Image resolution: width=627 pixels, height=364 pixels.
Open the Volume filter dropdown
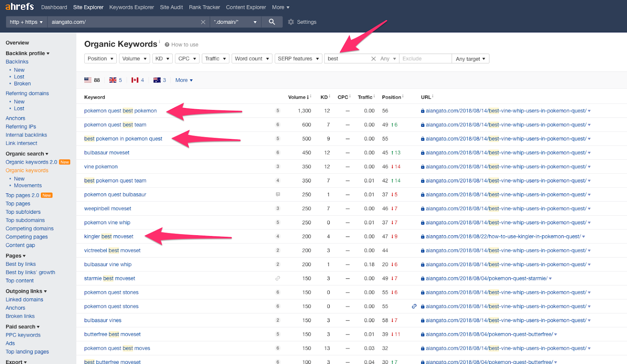click(x=134, y=59)
